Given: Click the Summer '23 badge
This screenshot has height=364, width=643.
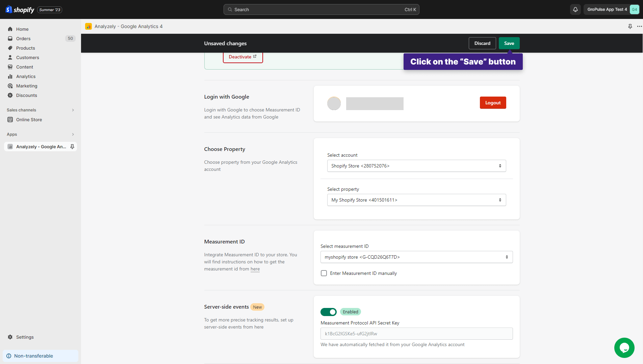Looking at the screenshot, I should point(50,10).
